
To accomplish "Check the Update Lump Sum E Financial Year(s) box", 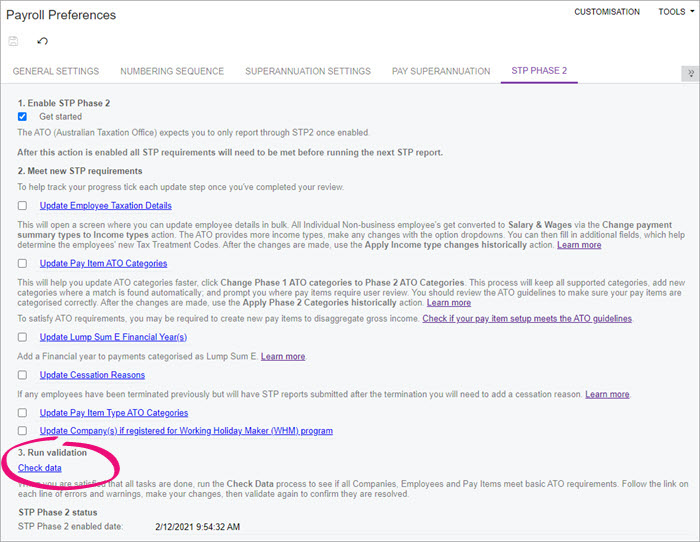I will coord(22,337).
